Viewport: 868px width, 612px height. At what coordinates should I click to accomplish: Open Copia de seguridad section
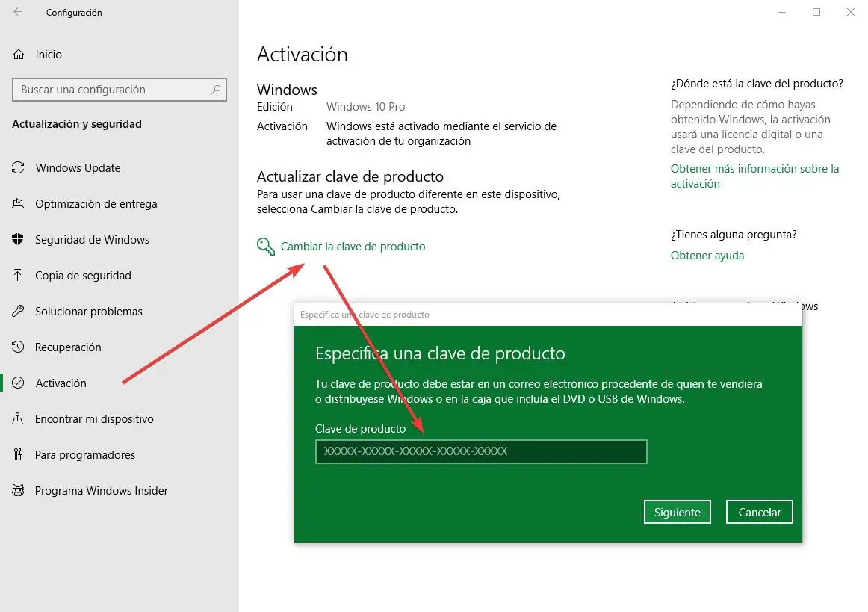[x=83, y=276]
